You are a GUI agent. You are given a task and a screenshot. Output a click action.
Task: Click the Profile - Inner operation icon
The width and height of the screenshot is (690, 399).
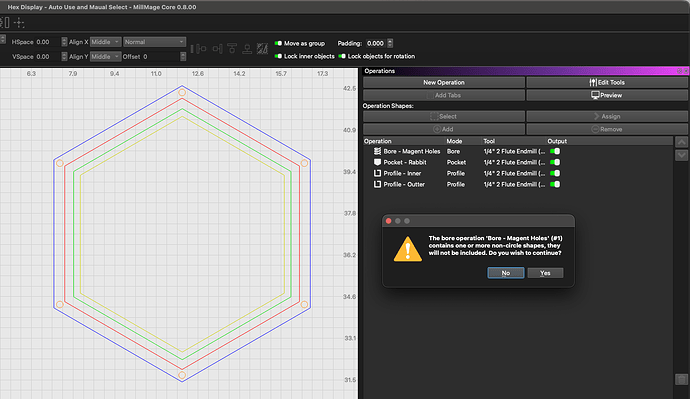tap(377, 173)
